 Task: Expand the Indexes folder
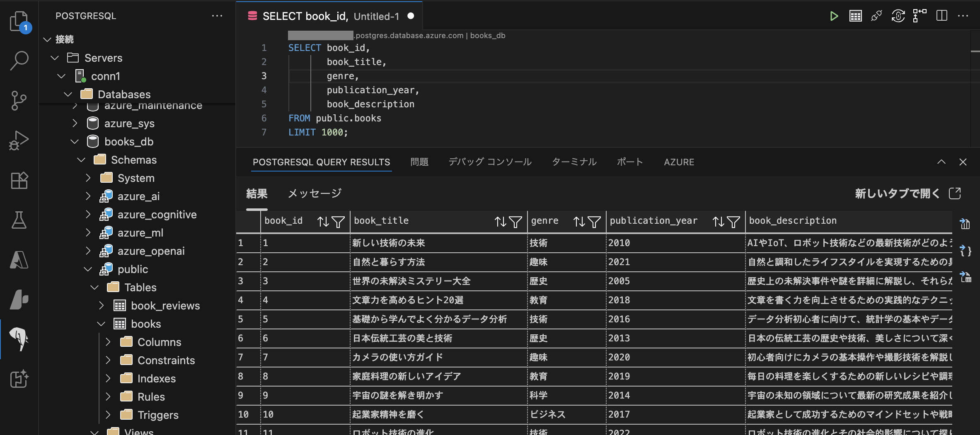[108, 378]
